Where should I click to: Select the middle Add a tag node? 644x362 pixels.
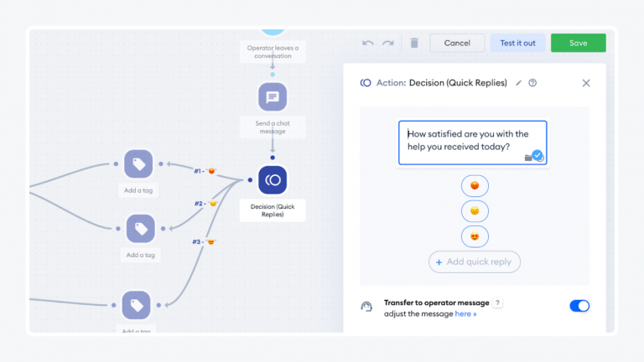pos(141,229)
